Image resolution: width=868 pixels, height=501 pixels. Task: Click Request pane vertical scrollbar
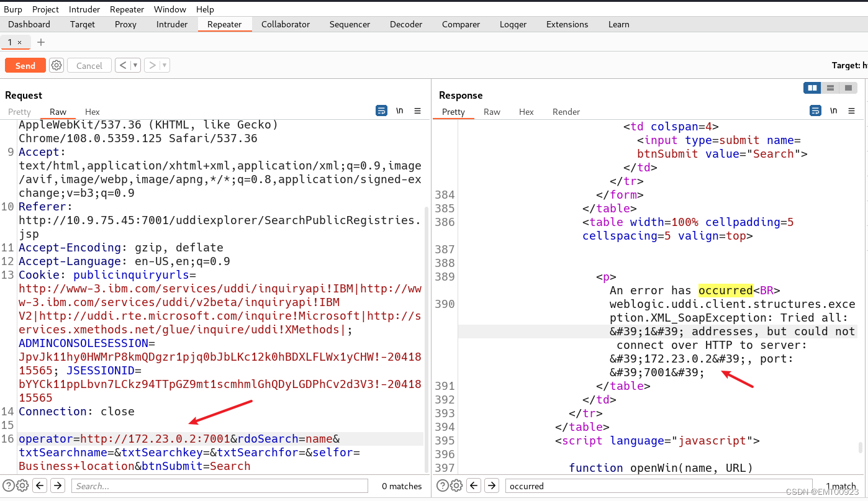pos(427,338)
